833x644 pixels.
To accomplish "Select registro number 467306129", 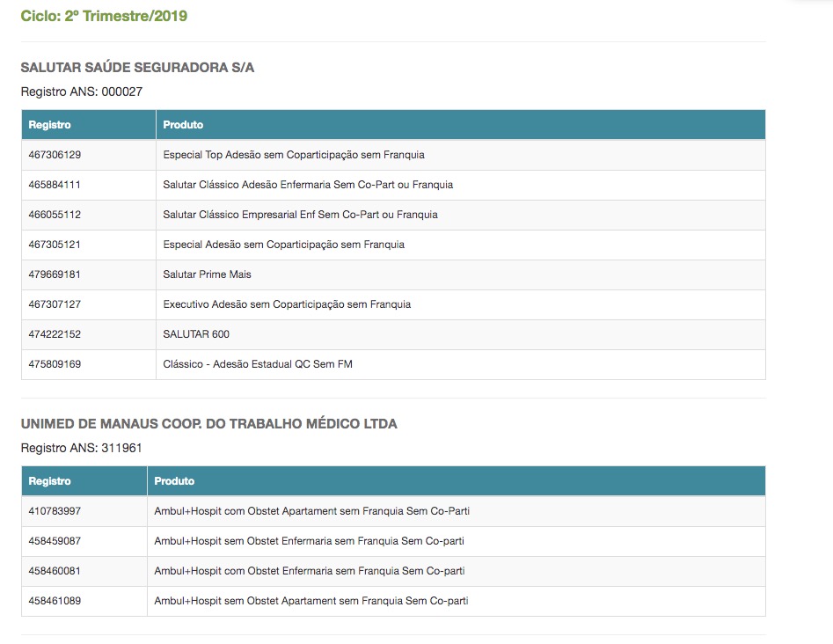I will click(x=55, y=155).
